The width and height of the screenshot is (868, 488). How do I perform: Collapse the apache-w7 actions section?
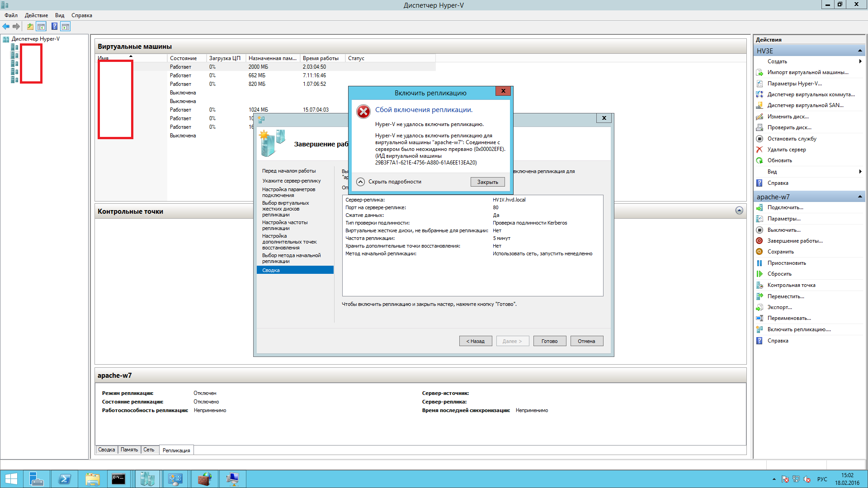(x=860, y=197)
